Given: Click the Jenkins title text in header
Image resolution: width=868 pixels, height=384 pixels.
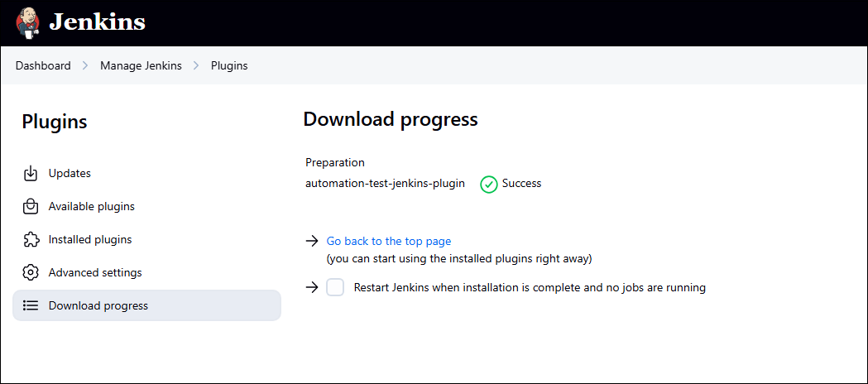Looking at the screenshot, I should click(97, 22).
